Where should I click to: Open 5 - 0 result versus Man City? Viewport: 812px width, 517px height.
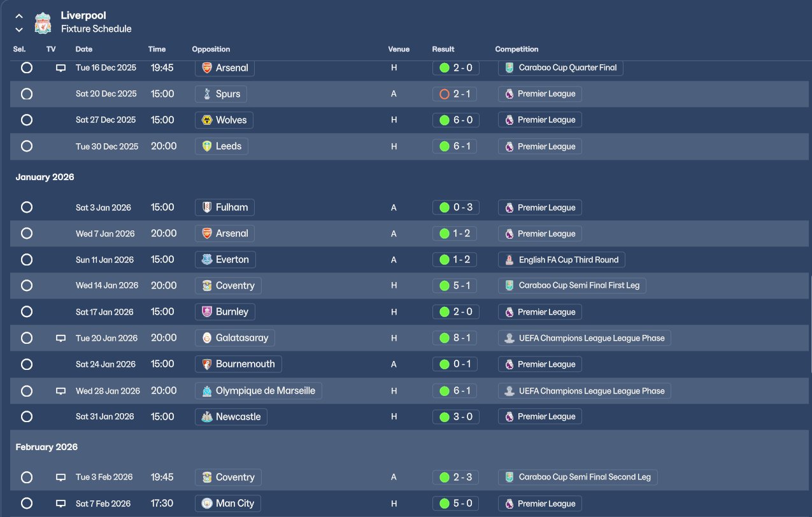pos(455,503)
